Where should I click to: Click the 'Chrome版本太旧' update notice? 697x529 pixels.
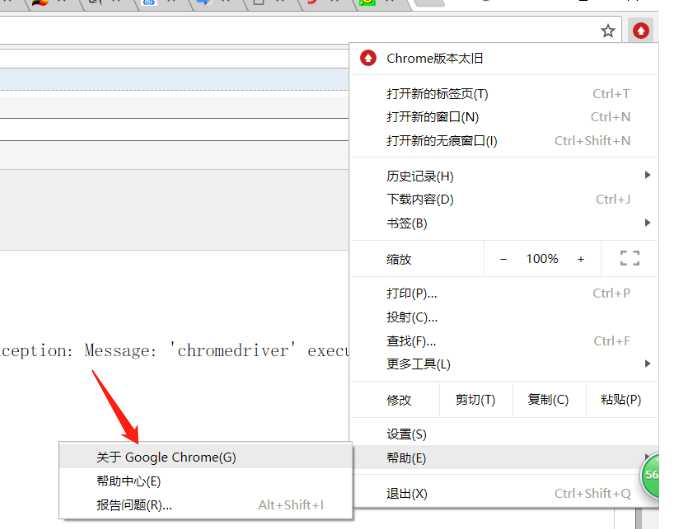pos(504,58)
